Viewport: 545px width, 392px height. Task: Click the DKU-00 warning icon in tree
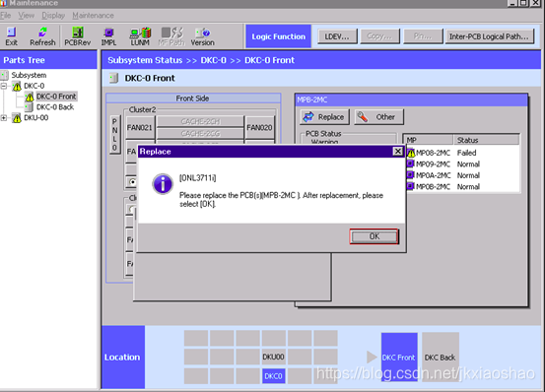point(17,118)
